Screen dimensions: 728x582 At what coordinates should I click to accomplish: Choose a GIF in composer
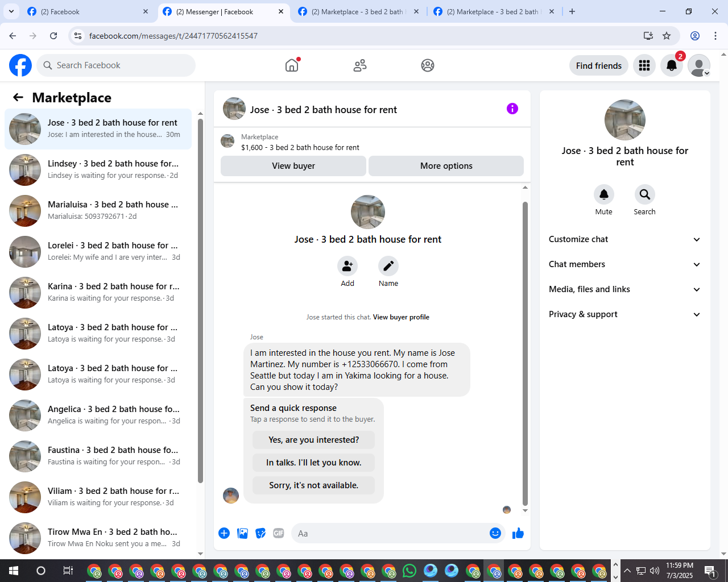[x=279, y=533]
